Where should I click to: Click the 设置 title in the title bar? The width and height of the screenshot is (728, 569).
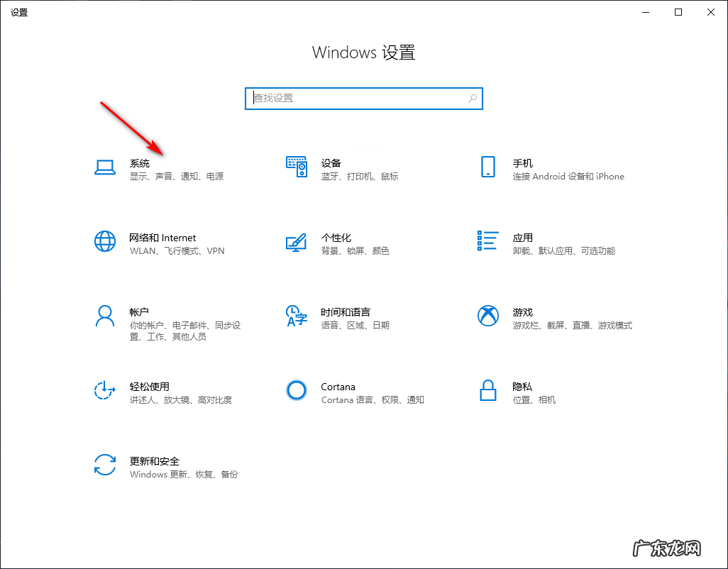pos(19,11)
